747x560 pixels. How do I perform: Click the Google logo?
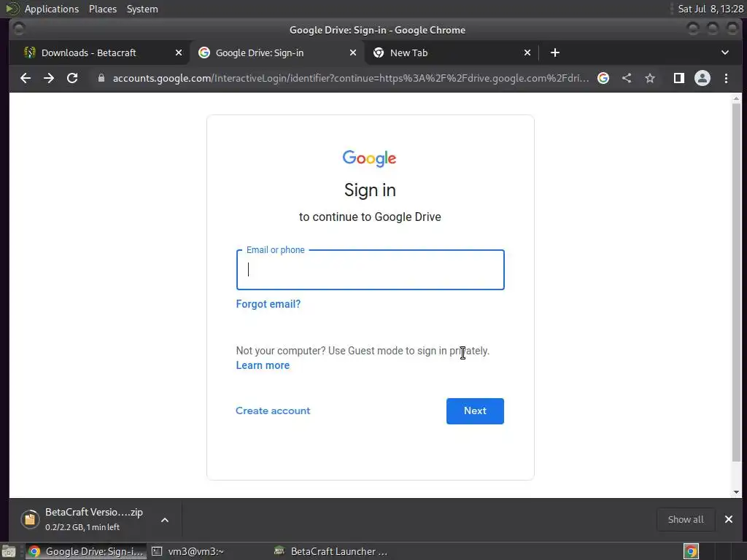[369, 158]
